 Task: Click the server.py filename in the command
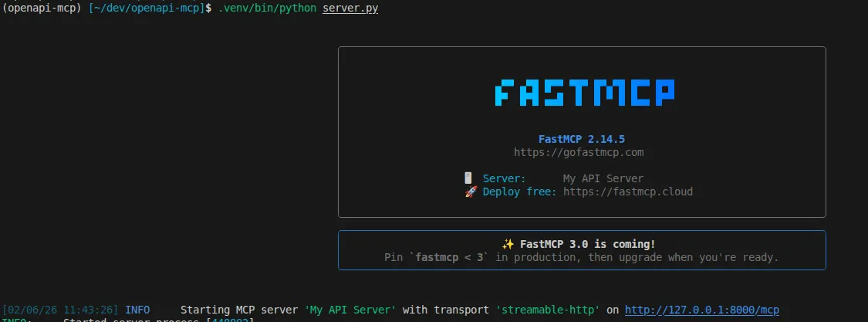pos(350,8)
